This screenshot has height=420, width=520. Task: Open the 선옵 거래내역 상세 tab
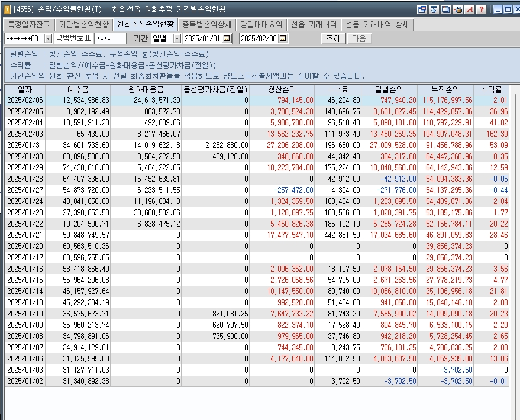377,24
